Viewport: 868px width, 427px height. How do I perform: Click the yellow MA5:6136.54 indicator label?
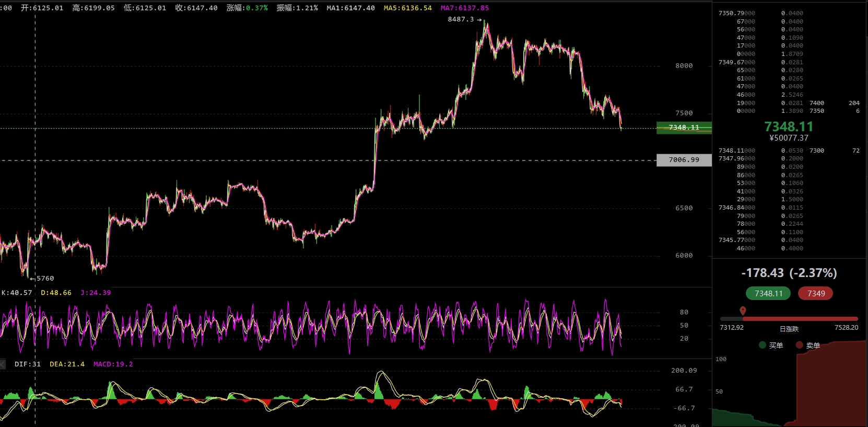click(x=408, y=8)
